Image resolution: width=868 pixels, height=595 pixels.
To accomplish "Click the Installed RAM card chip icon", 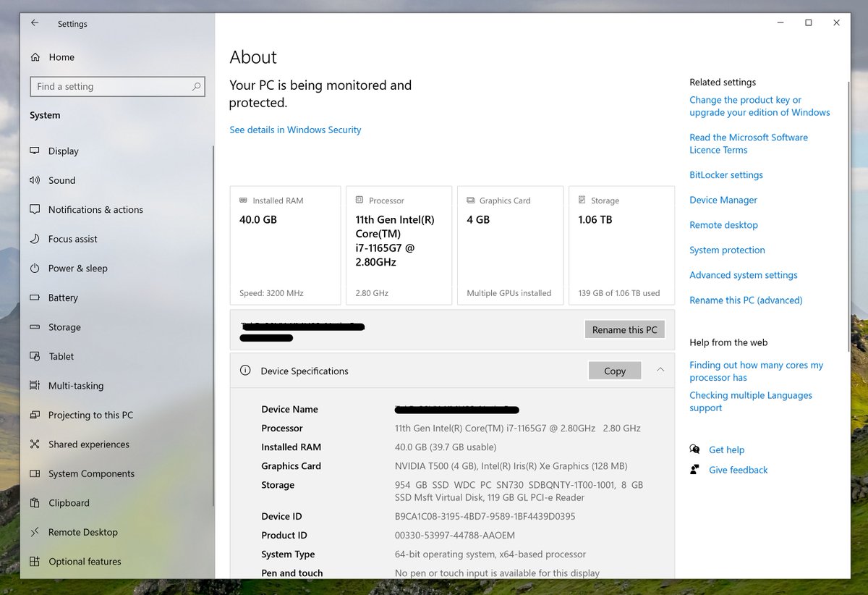I will (244, 201).
